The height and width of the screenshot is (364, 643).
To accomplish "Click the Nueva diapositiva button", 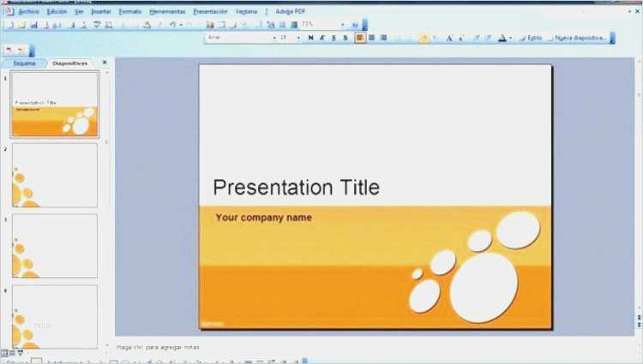I will pos(579,38).
